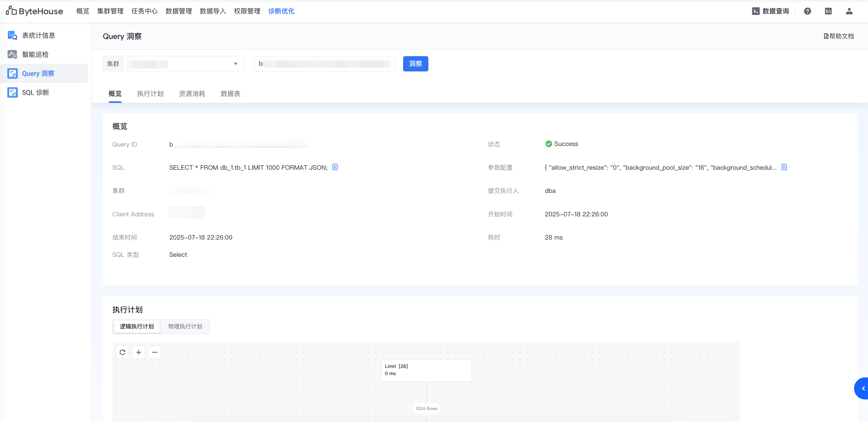Open the 执行计划 tab
Screen dimensions: 868x422
150,94
